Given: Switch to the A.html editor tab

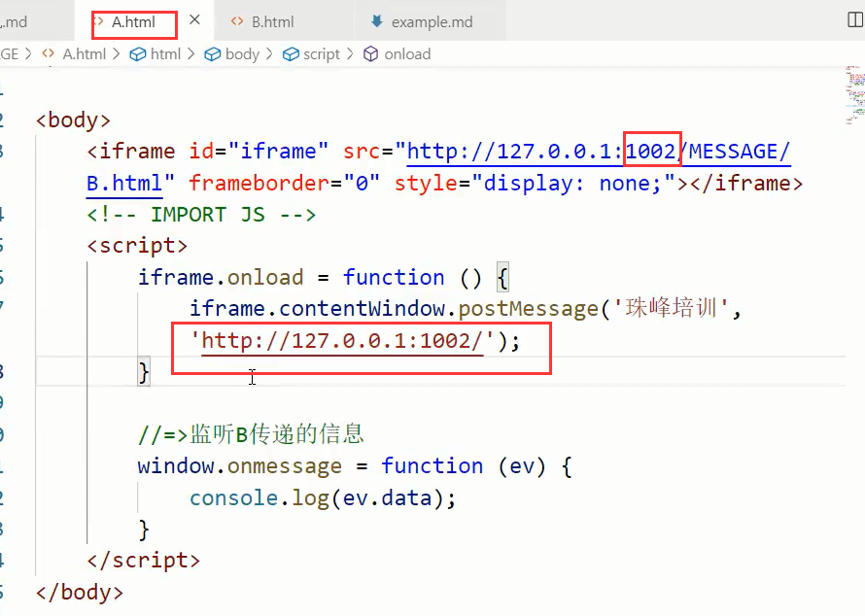Looking at the screenshot, I should click(133, 22).
